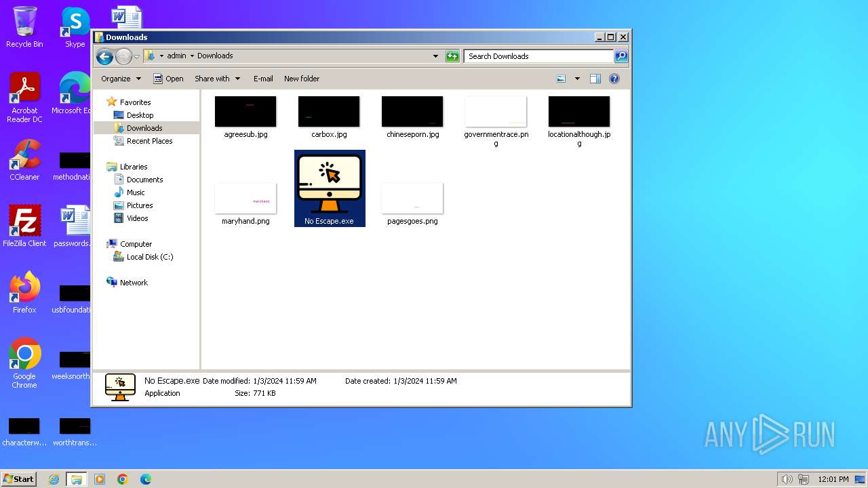Open the Pictures library

[x=140, y=205]
